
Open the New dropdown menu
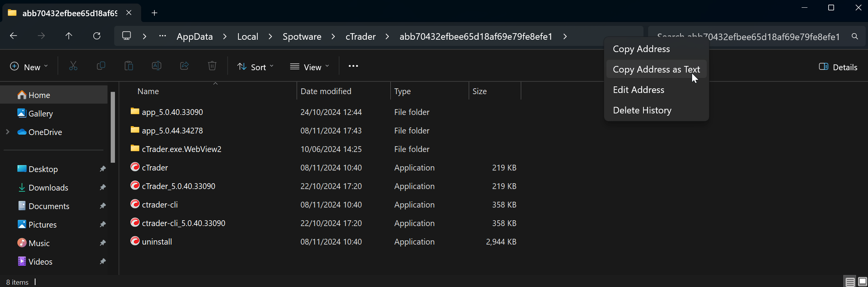tap(29, 67)
